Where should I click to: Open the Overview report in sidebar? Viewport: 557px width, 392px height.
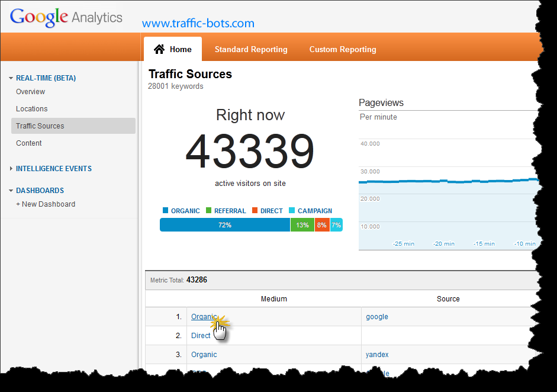click(x=30, y=92)
